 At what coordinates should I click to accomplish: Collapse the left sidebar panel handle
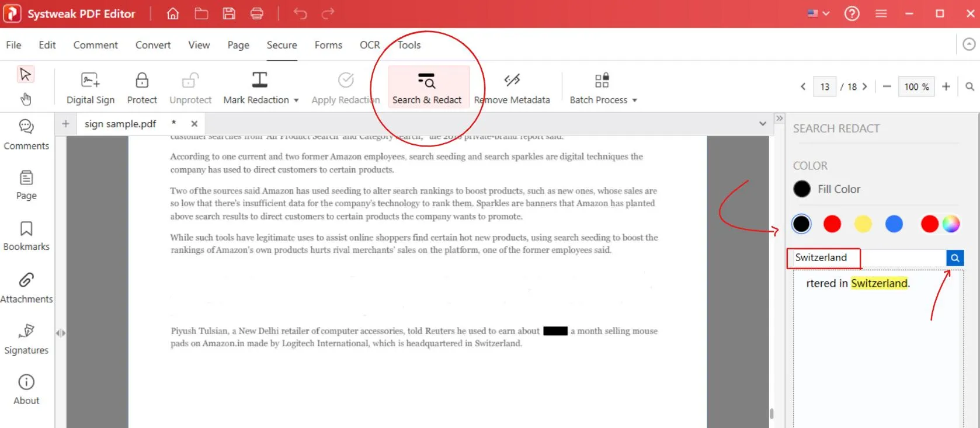pyautogui.click(x=60, y=333)
